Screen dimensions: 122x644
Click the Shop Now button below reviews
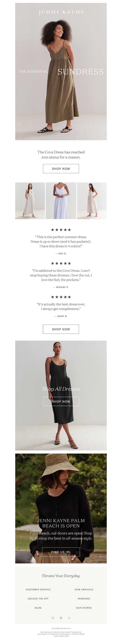[x=61, y=329]
